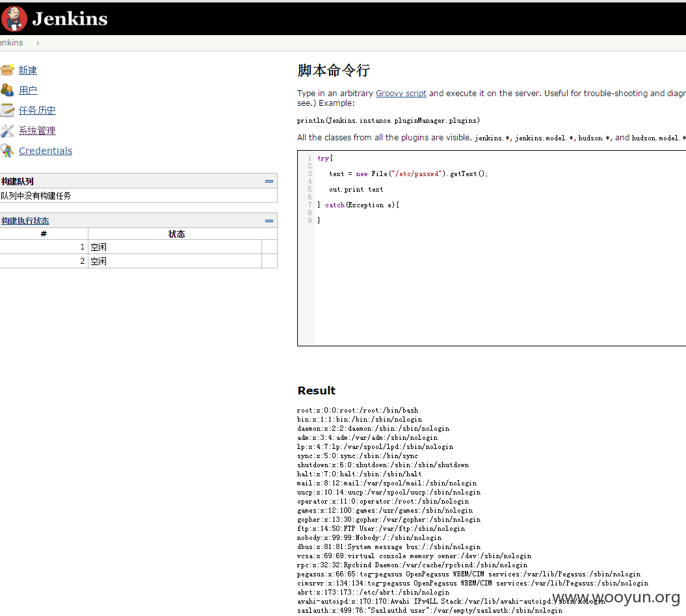The image size is (686, 616).
Task: Open the Credentials link
Action: click(x=46, y=151)
